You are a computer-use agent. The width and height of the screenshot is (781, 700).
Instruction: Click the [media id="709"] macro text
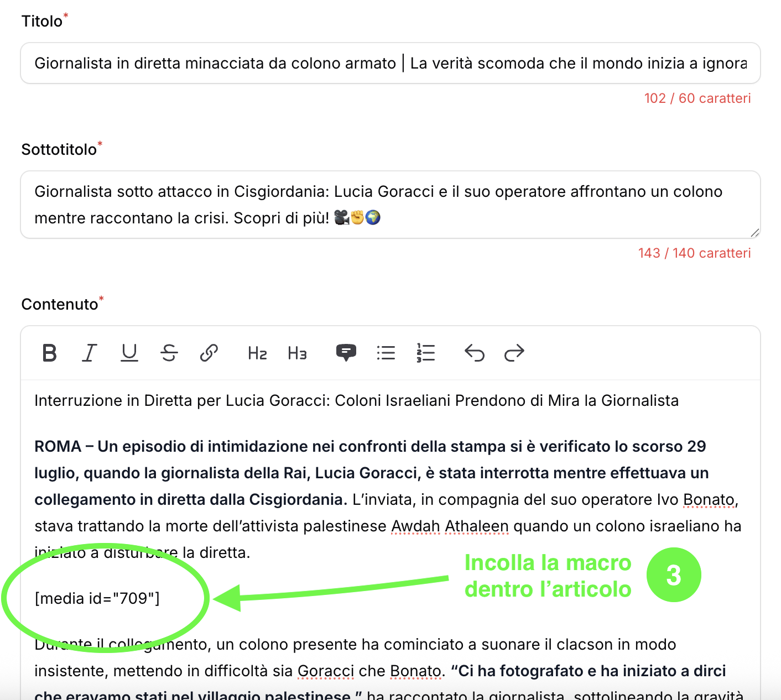(x=97, y=598)
